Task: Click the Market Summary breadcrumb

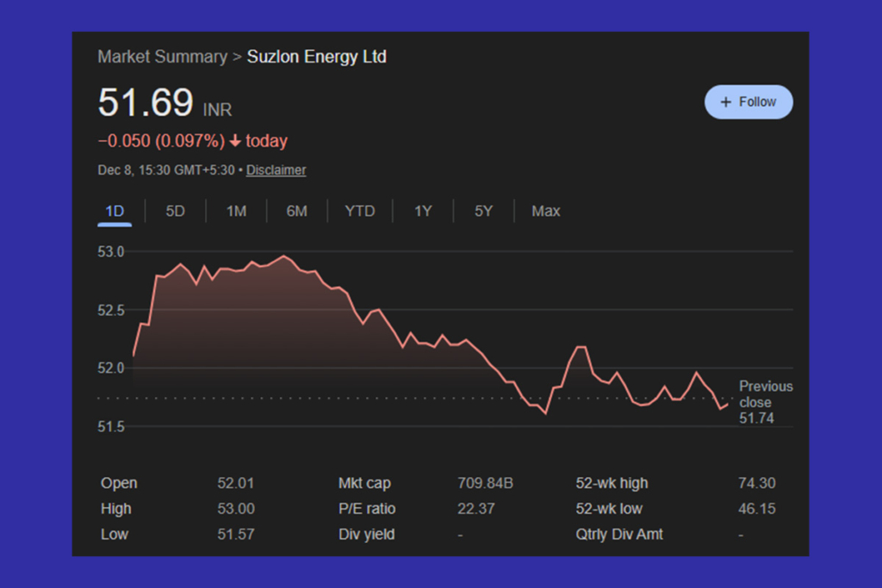Action: tap(162, 57)
